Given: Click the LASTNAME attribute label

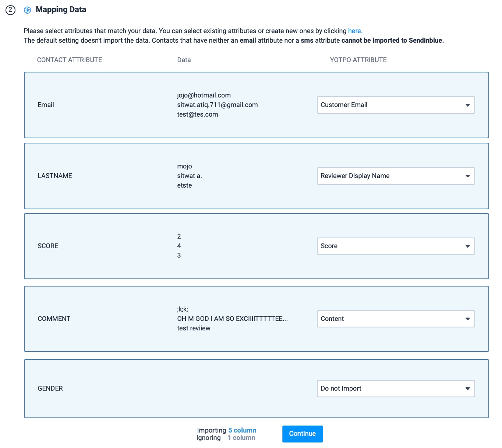Looking at the screenshot, I should [55, 176].
